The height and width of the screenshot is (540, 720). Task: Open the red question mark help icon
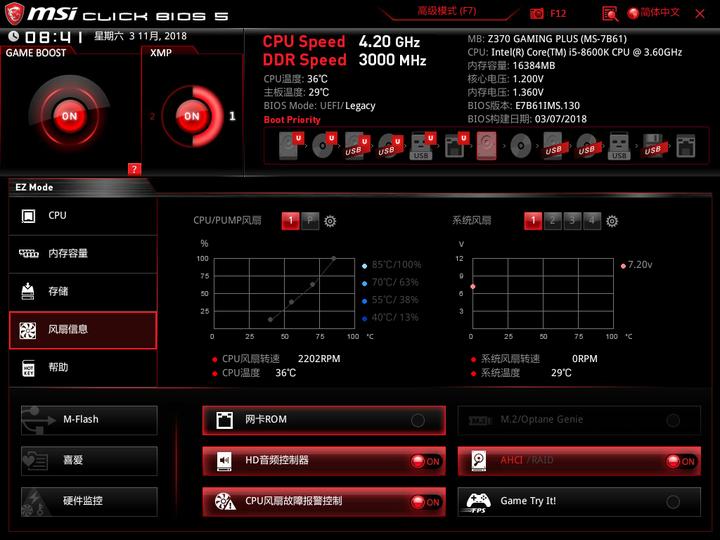(x=134, y=169)
